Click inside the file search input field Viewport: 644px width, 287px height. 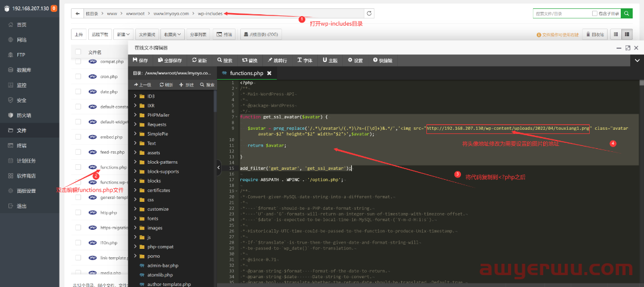tap(562, 14)
